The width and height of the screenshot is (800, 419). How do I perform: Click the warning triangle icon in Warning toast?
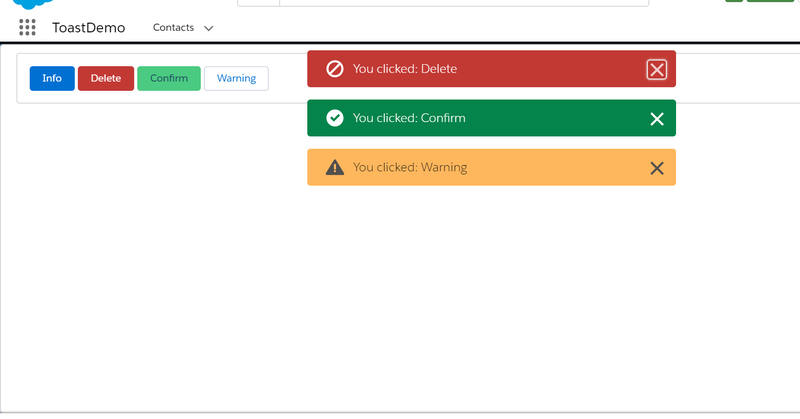tap(335, 167)
